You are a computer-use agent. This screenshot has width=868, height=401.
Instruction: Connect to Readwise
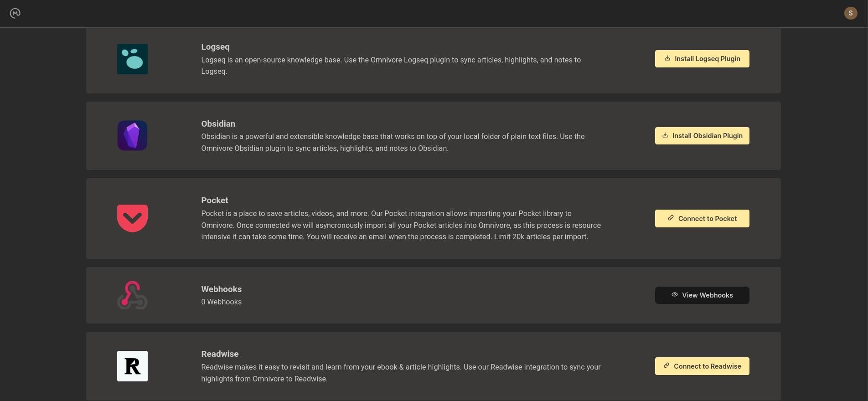pos(702,366)
